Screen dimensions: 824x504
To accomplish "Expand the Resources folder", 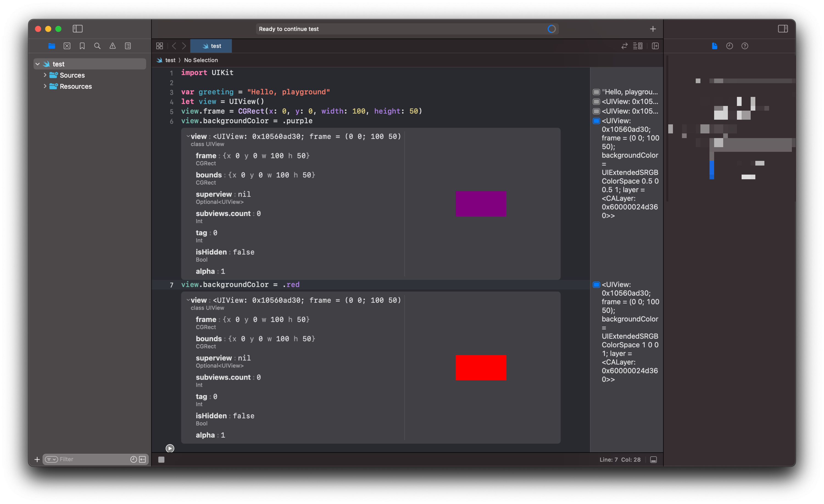I will pos(45,86).
